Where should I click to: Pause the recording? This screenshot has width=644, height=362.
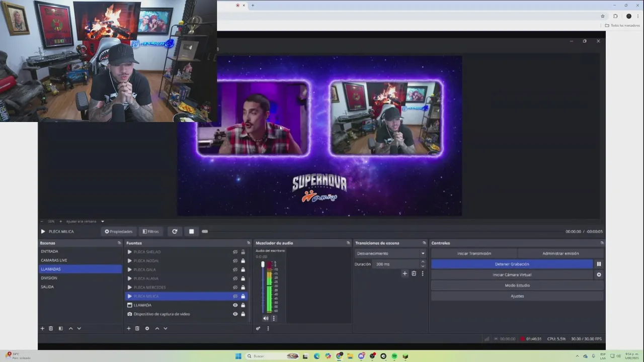(x=599, y=264)
